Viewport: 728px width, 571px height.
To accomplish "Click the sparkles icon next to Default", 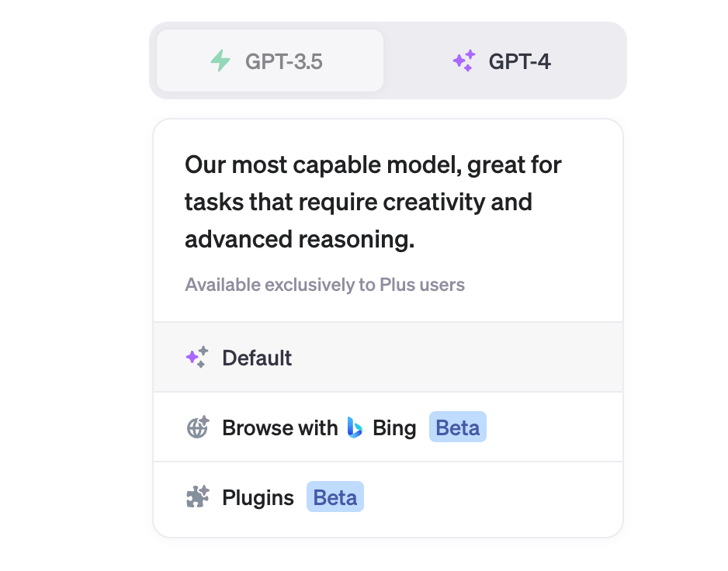I will point(197,358).
